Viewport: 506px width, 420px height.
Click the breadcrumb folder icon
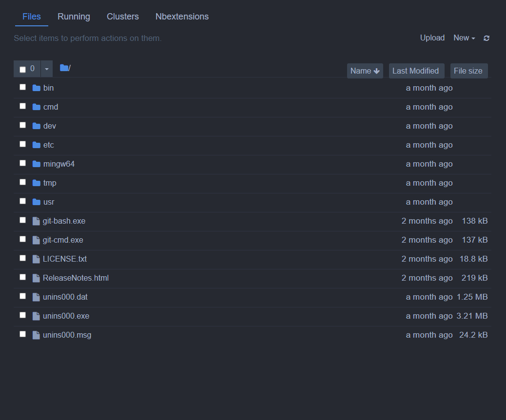[65, 67]
